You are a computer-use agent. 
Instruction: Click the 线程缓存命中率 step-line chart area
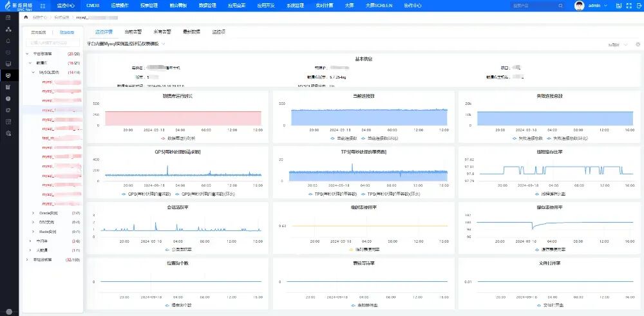point(556,170)
